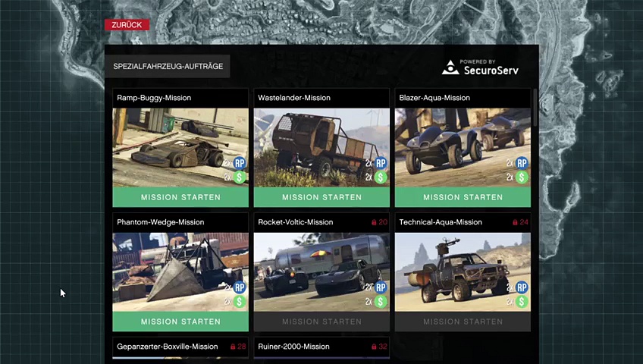Click the mission list scrollbar
The image size is (643, 364).
click(535, 108)
